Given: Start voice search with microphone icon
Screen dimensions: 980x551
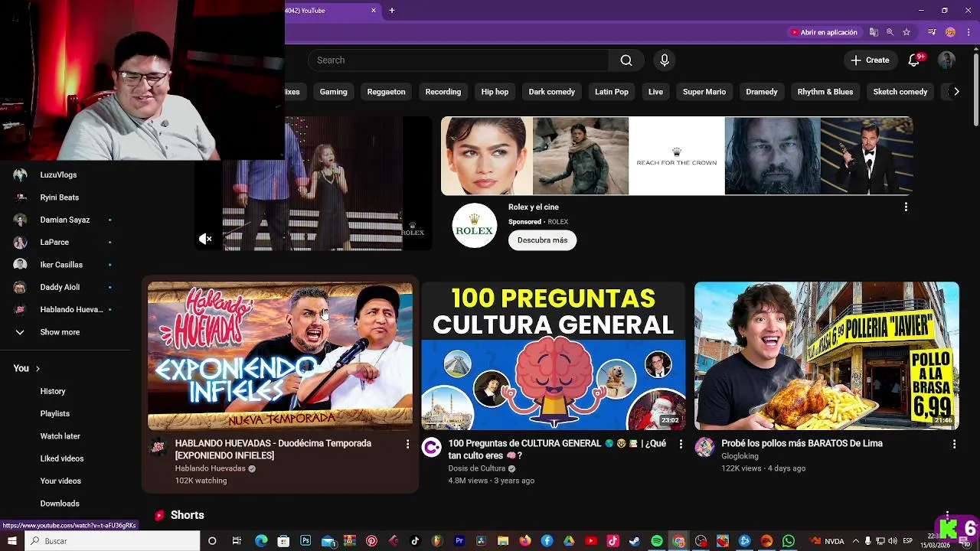Looking at the screenshot, I should pos(664,60).
